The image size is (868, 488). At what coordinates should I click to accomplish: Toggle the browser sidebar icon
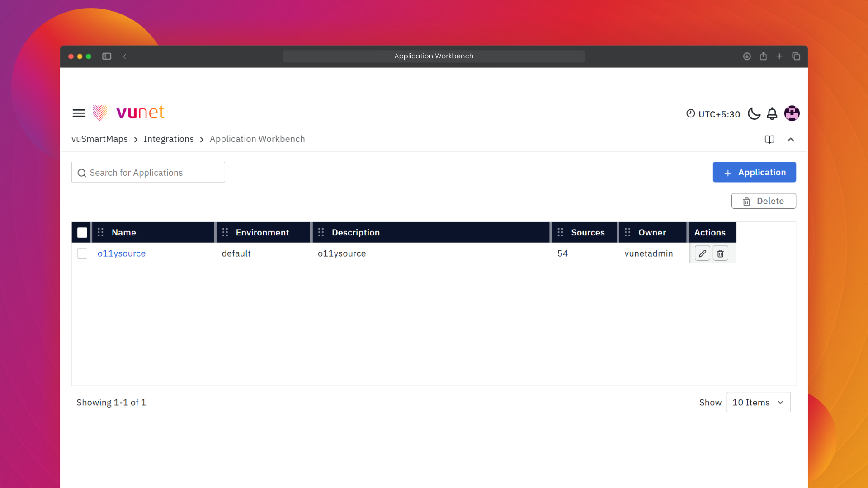click(x=107, y=56)
